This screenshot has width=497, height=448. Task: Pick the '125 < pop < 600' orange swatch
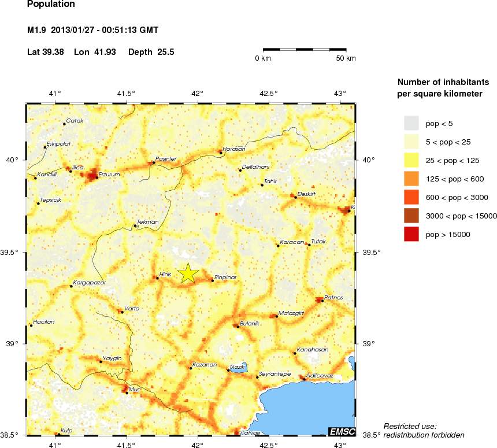tap(411, 179)
